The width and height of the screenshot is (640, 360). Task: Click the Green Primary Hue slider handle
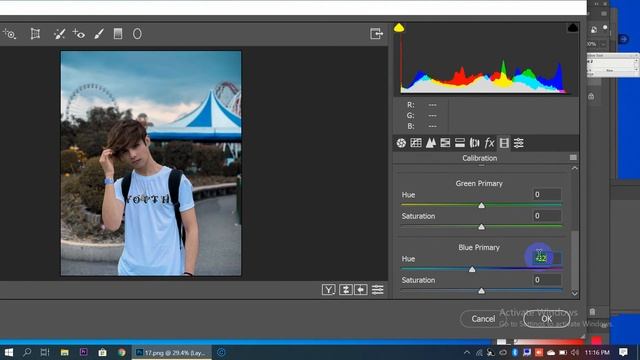pos(482,205)
